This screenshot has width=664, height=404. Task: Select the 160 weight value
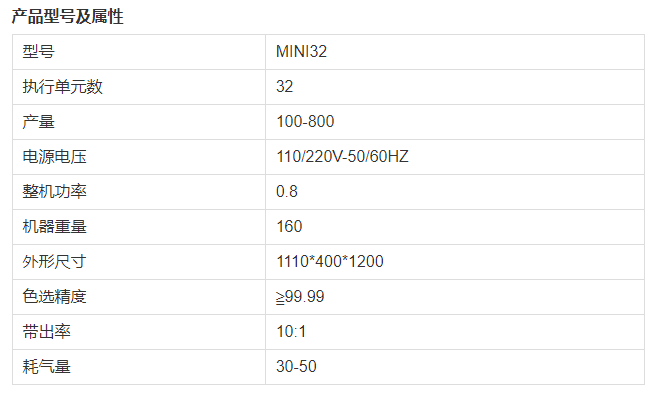click(x=289, y=227)
